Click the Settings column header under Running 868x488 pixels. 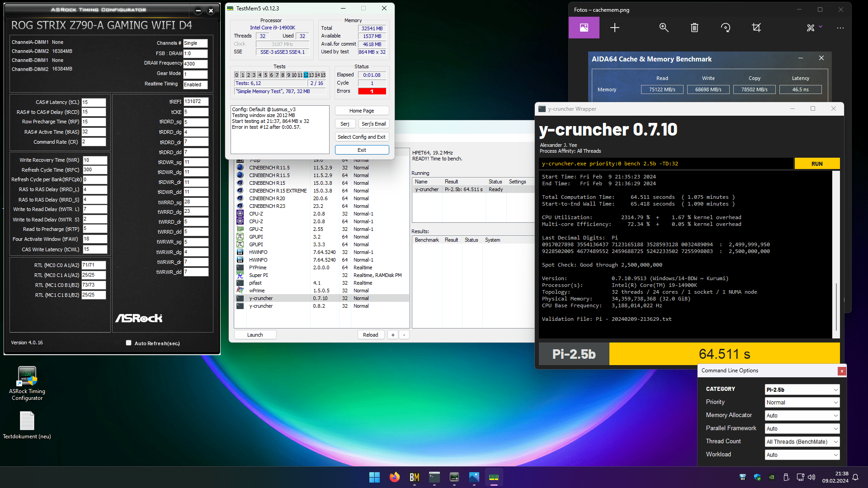517,182
